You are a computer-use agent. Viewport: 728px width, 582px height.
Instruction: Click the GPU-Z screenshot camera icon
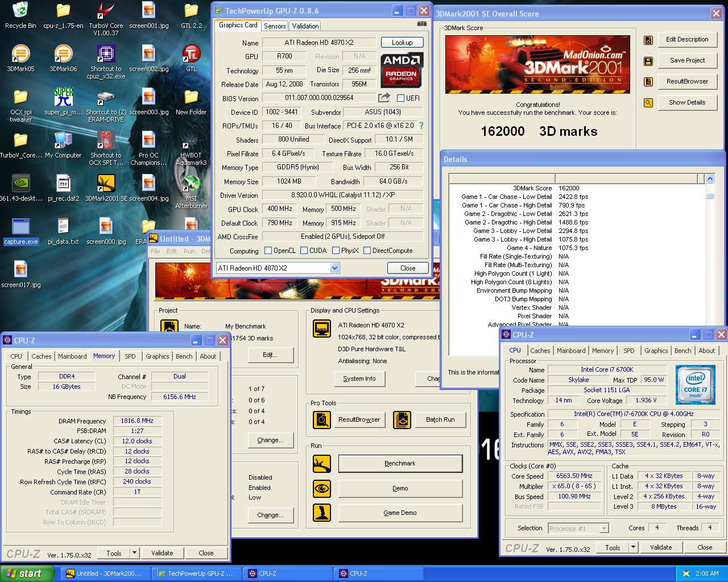pos(421,24)
